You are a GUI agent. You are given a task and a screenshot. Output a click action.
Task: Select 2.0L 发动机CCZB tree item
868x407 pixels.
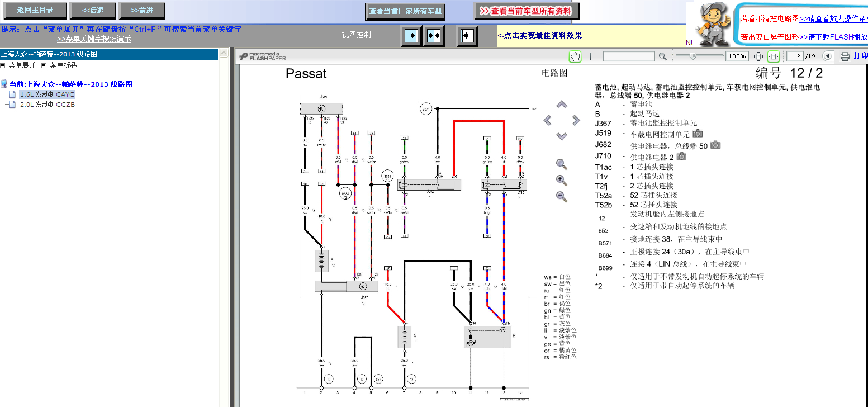pyautogui.click(x=47, y=104)
